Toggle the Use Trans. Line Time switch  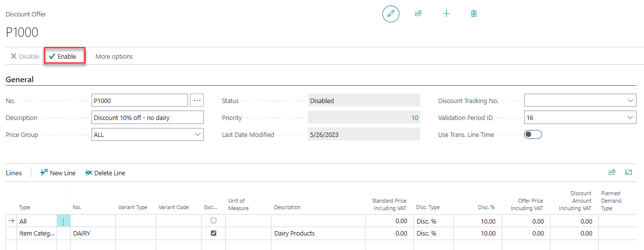pyautogui.click(x=533, y=134)
